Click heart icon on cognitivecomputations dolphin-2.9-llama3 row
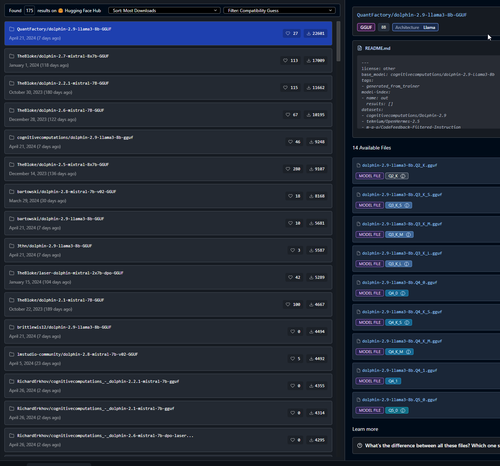This screenshot has height=466, width=500. point(290,142)
